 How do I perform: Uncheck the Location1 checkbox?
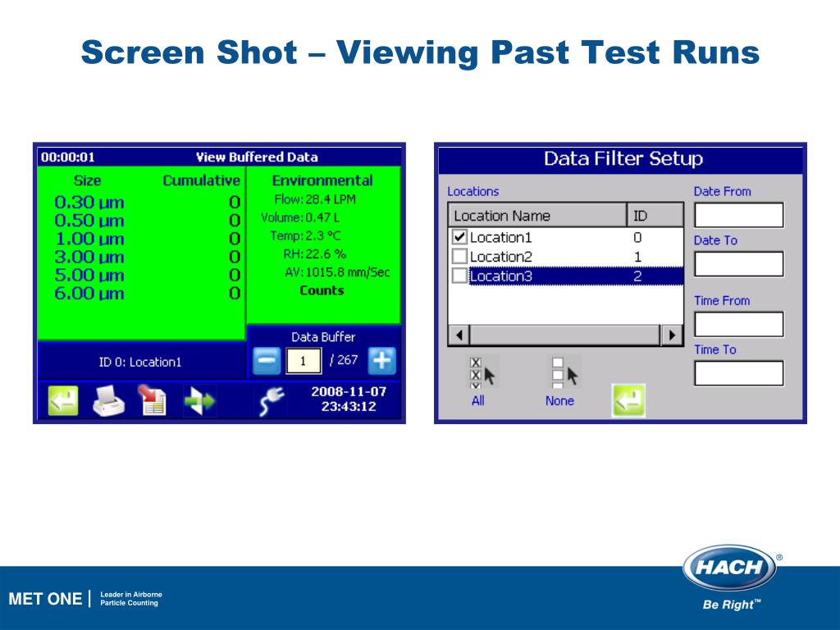(x=459, y=237)
